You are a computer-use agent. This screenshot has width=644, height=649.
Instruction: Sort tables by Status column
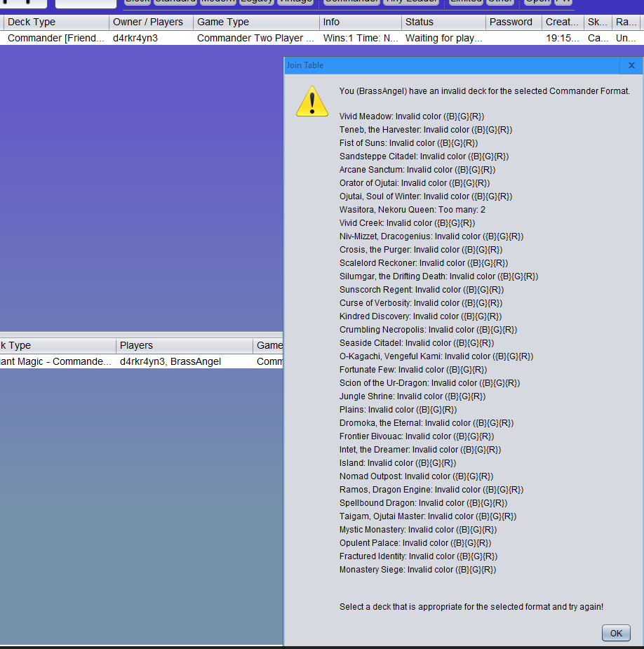coord(443,22)
